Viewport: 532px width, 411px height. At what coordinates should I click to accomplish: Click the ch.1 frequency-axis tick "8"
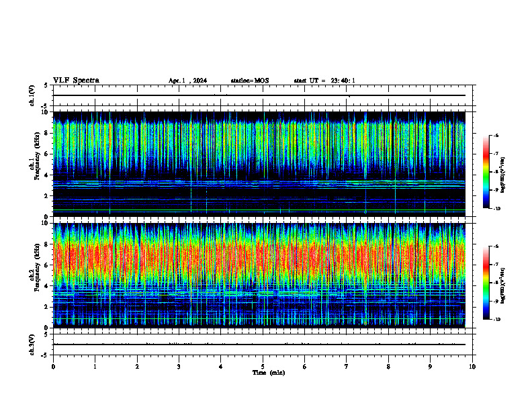click(x=47, y=133)
